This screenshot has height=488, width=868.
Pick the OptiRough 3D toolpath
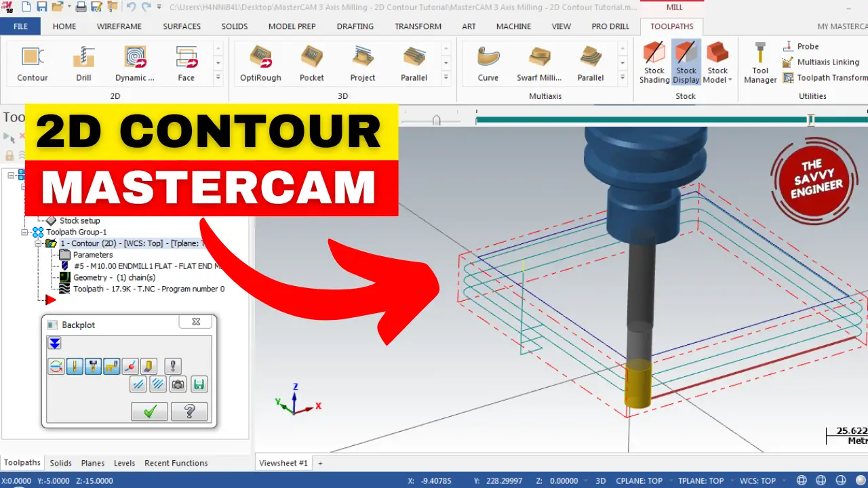point(260,64)
